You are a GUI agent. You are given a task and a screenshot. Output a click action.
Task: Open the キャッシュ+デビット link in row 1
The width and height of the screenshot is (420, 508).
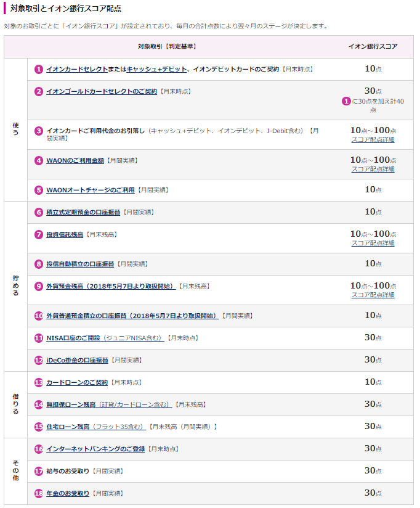156,69
